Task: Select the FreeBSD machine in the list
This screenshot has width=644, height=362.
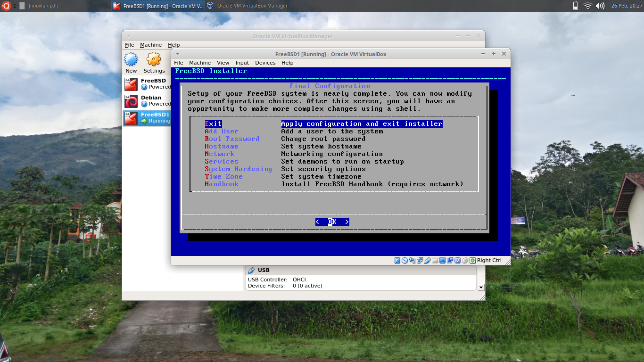Action: point(147,84)
